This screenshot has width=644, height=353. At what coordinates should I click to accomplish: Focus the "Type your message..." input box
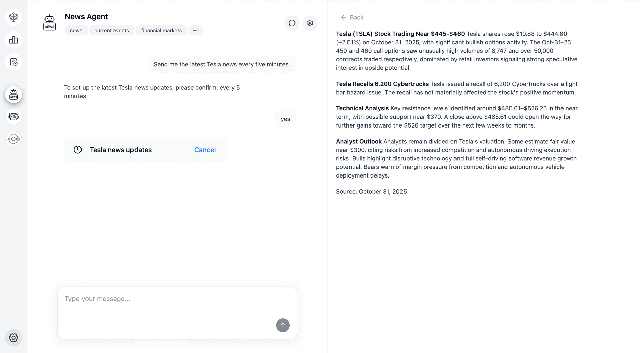pos(177,313)
